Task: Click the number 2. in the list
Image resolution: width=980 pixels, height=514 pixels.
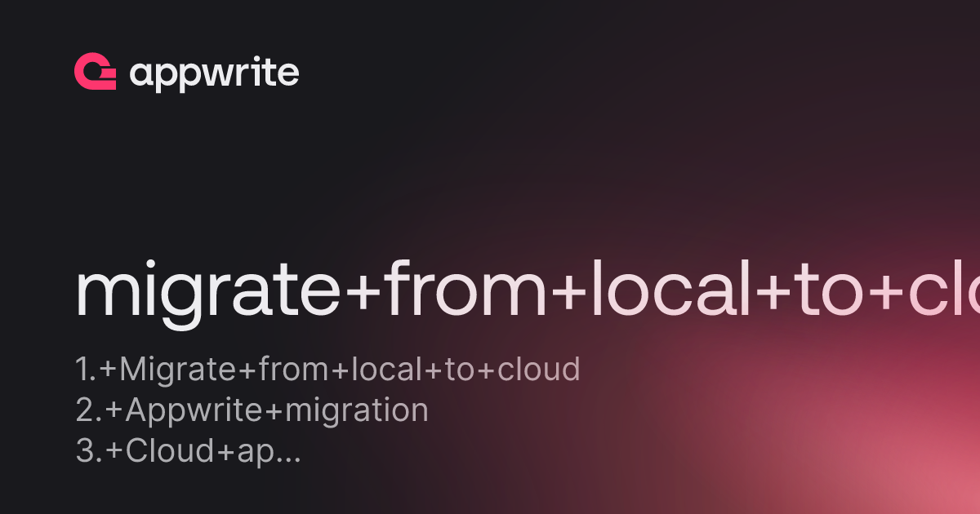Action: click(x=87, y=410)
